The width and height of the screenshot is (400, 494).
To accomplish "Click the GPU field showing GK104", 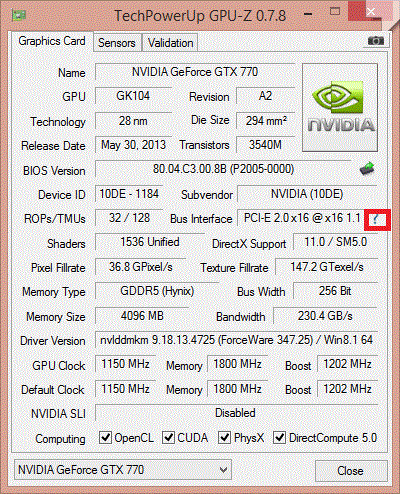I will coord(133,96).
